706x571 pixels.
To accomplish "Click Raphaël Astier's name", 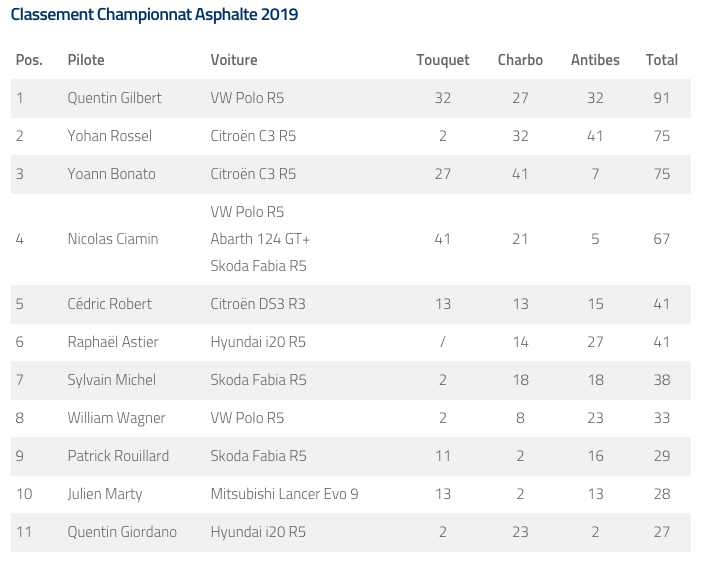I will tap(113, 342).
